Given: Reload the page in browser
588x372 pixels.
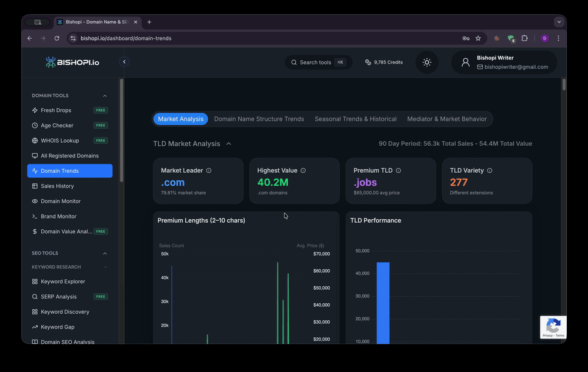Looking at the screenshot, I should 57,38.
